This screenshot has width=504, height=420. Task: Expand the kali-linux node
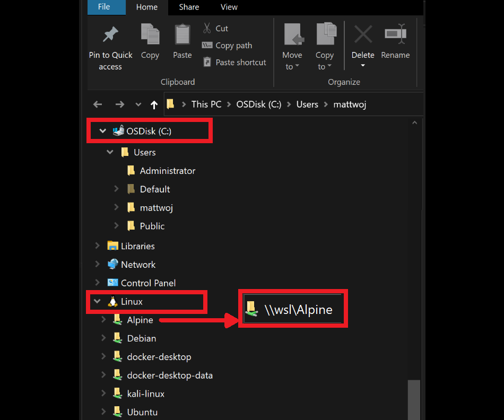click(103, 393)
